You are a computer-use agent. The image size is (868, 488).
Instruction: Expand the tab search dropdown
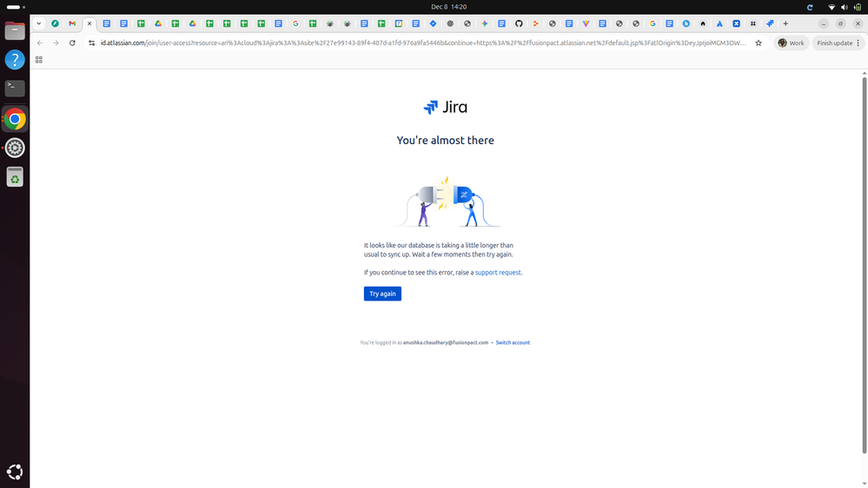coord(39,23)
